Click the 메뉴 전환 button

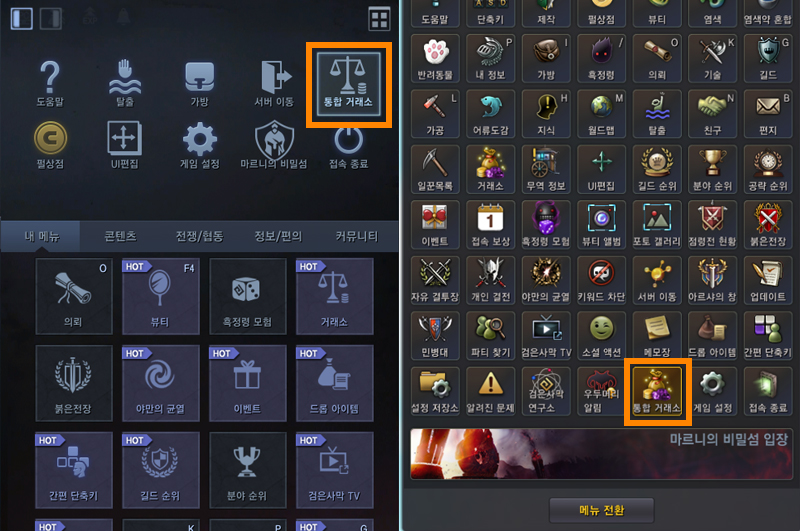(x=602, y=510)
